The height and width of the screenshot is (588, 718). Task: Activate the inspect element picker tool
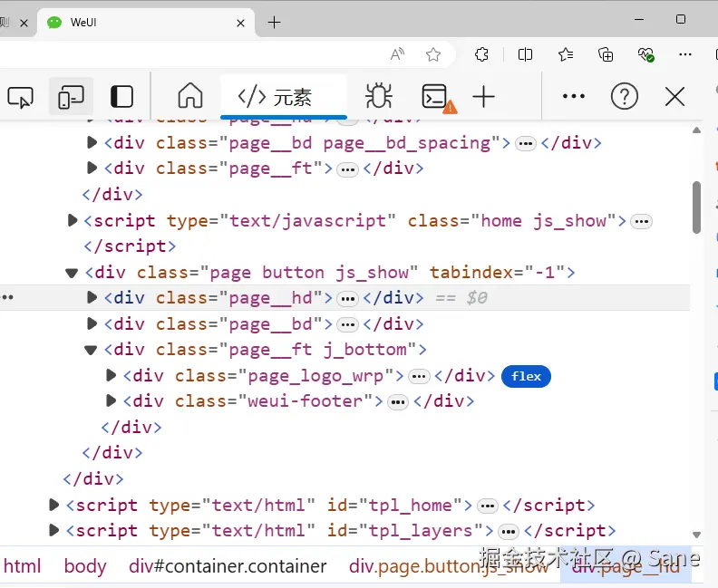coord(20,97)
